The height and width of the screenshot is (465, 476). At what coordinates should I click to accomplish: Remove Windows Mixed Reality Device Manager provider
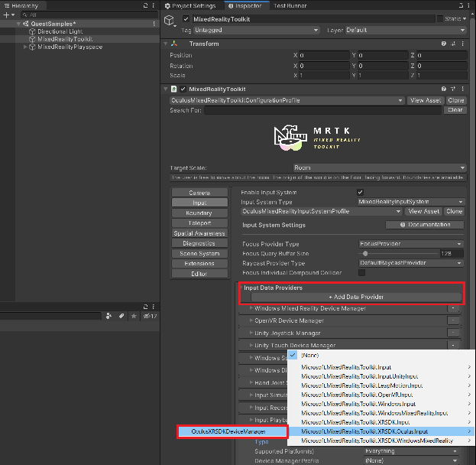(453, 308)
